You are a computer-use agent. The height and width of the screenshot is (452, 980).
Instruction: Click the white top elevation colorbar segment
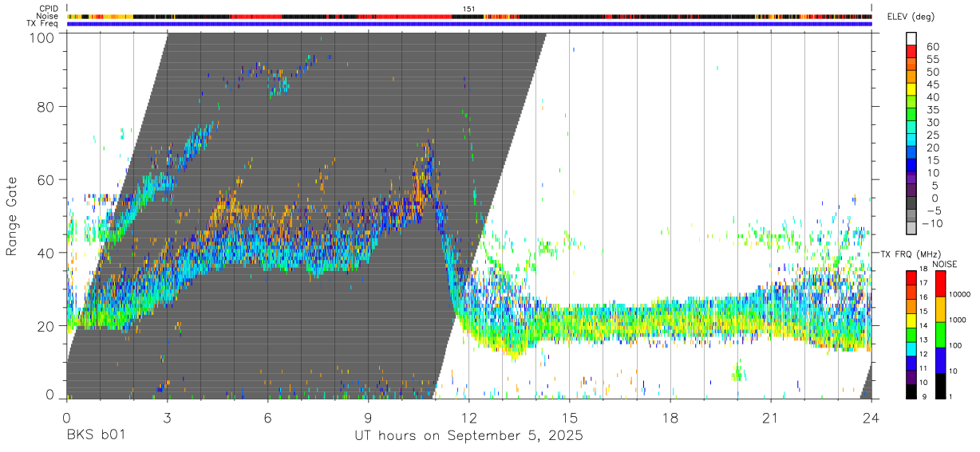coord(911,39)
